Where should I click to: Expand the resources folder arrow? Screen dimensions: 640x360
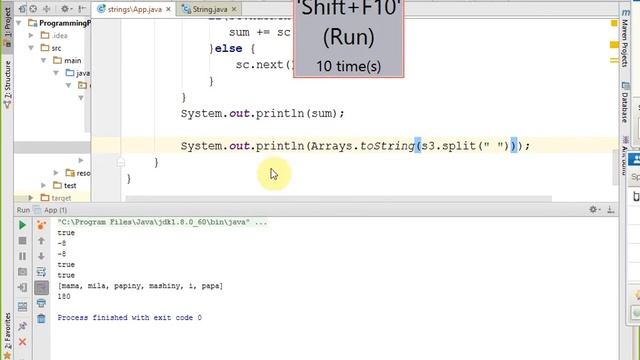point(56,173)
